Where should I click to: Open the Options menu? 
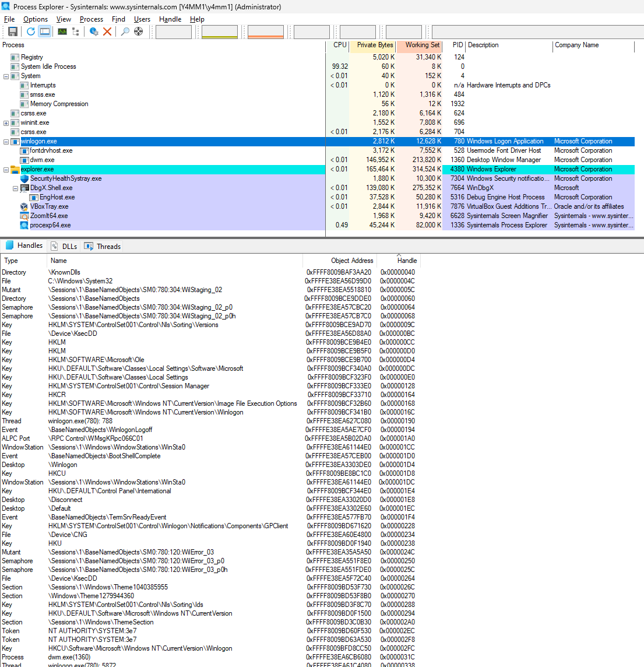(x=36, y=19)
